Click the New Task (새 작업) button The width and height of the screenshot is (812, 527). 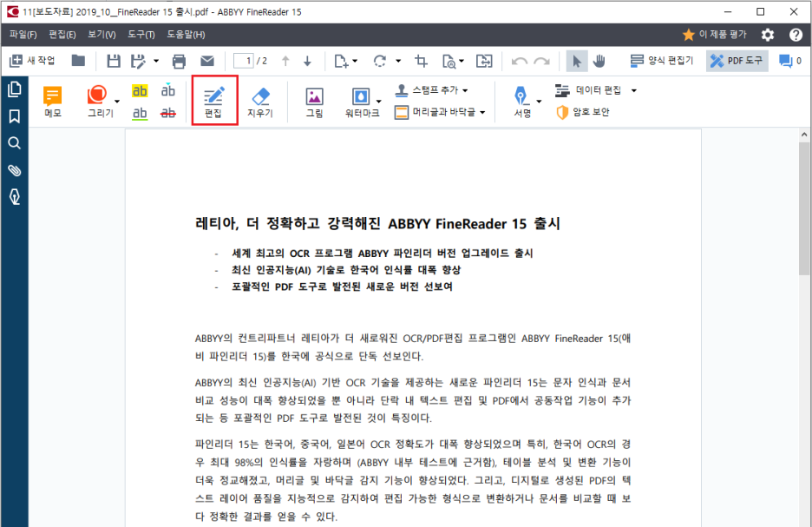click(x=32, y=61)
